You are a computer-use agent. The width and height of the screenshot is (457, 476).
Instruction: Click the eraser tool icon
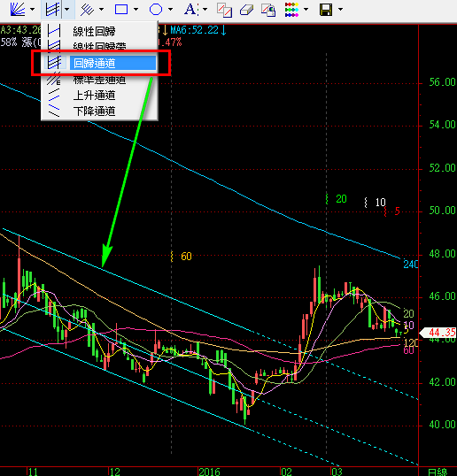246,10
